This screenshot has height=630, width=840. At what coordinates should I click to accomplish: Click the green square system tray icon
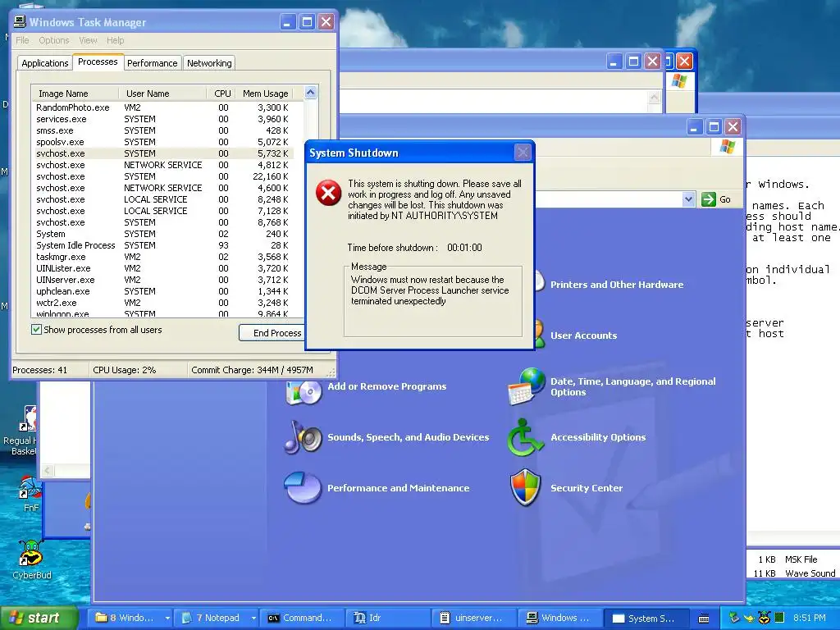pyautogui.click(x=779, y=618)
